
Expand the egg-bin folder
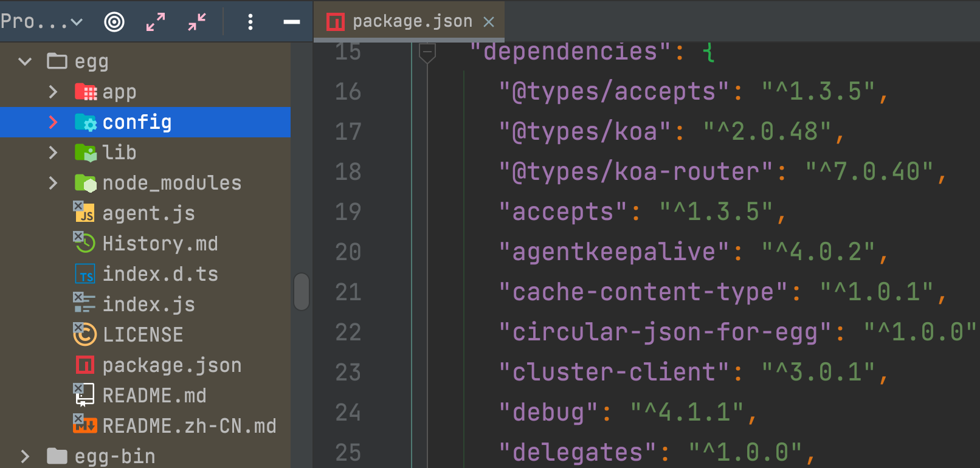pyautogui.click(x=25, y=456)
